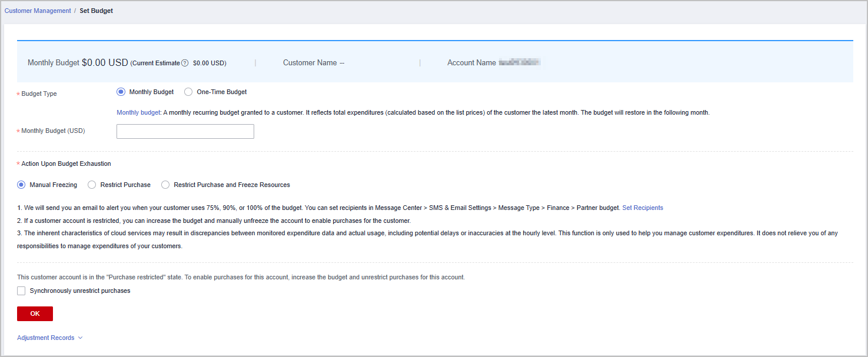868x357 pixels.
Task: Click the blue 'Monthly budget' description term
Action: point(138,112)
